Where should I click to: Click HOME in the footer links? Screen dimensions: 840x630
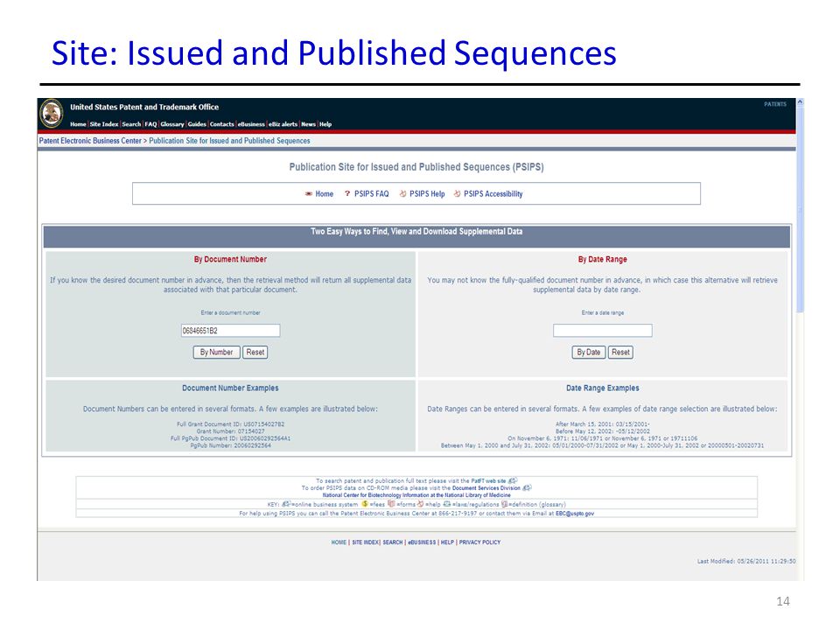(x=339, y=542)
